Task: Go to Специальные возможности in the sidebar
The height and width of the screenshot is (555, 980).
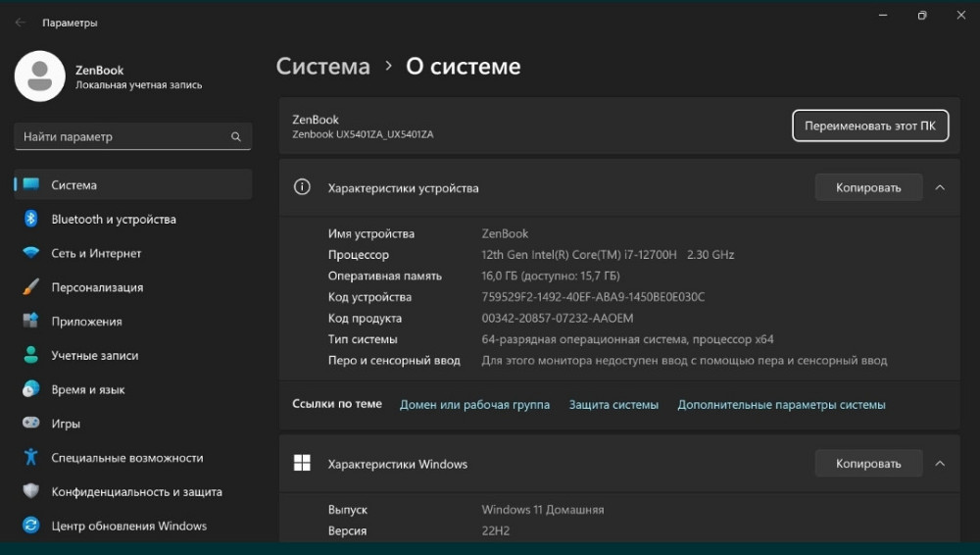Action: [x=127, y=458]
